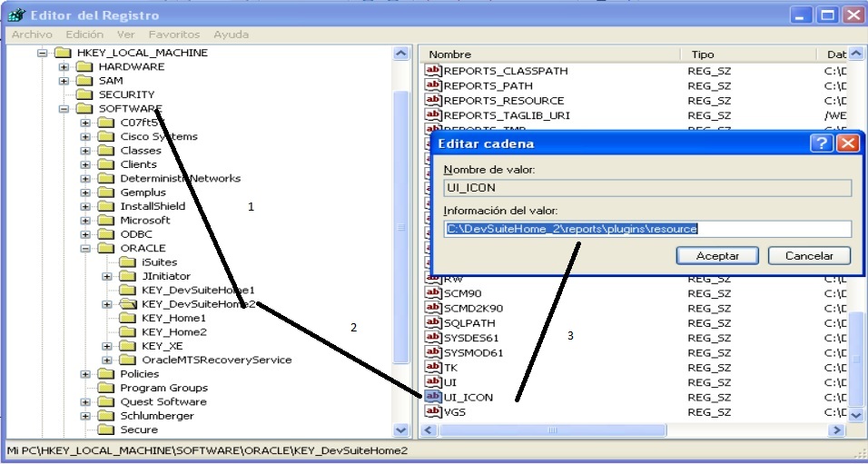Expand the KEY_XE key

pyautogui.click(x=107, y=346)
